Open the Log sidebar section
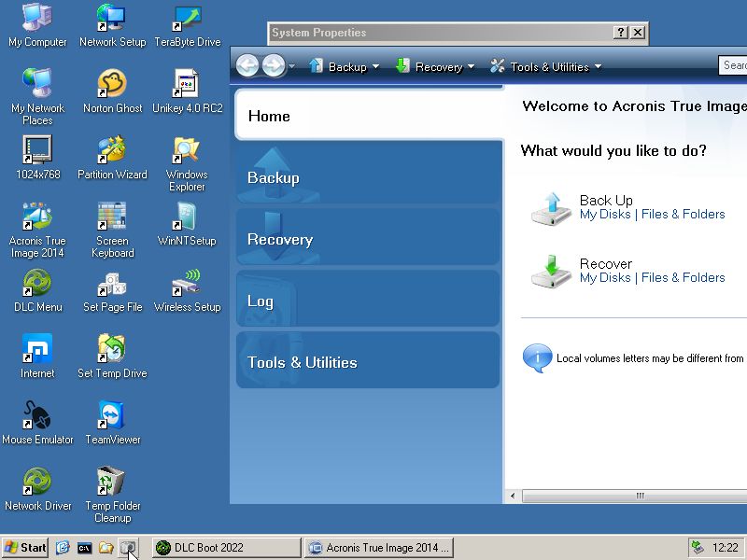747x560 pixels. click(x=368, y=298)
